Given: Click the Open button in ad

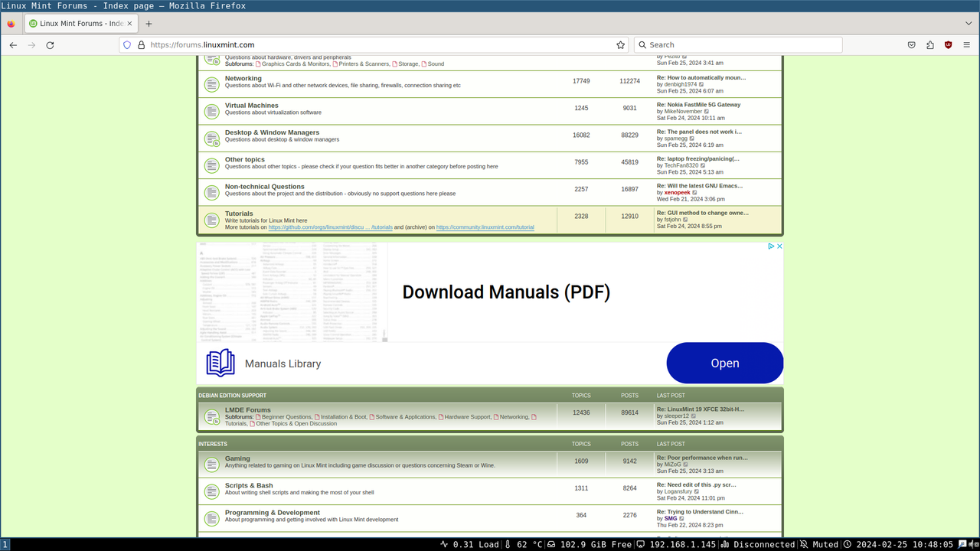Looking at the screenshot, I should pyautogui.click(x=725, y=363).
